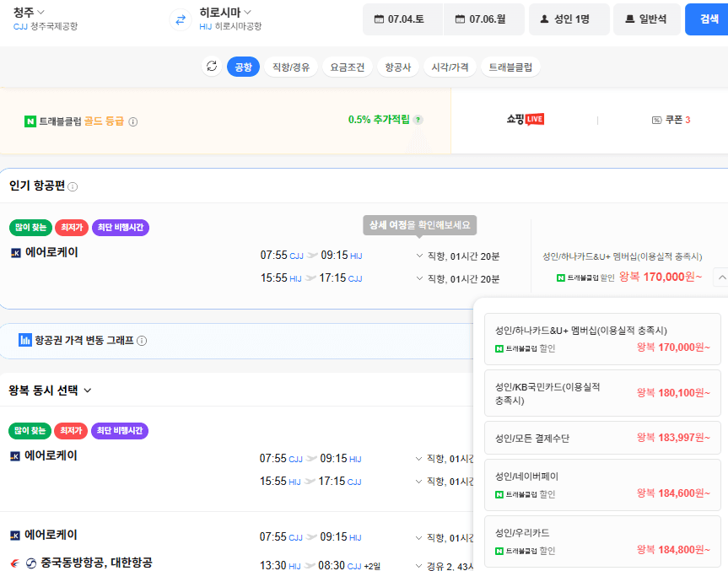Expand 15:55 return details in first list result
The image size is (728, 571).
pyautogui.click(x=418, y=482)
